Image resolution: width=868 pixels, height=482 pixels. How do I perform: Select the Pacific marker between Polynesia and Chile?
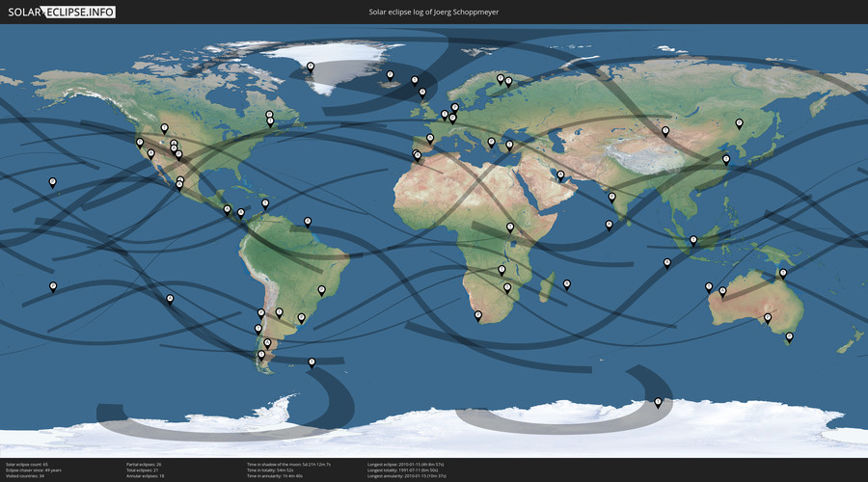170,299
